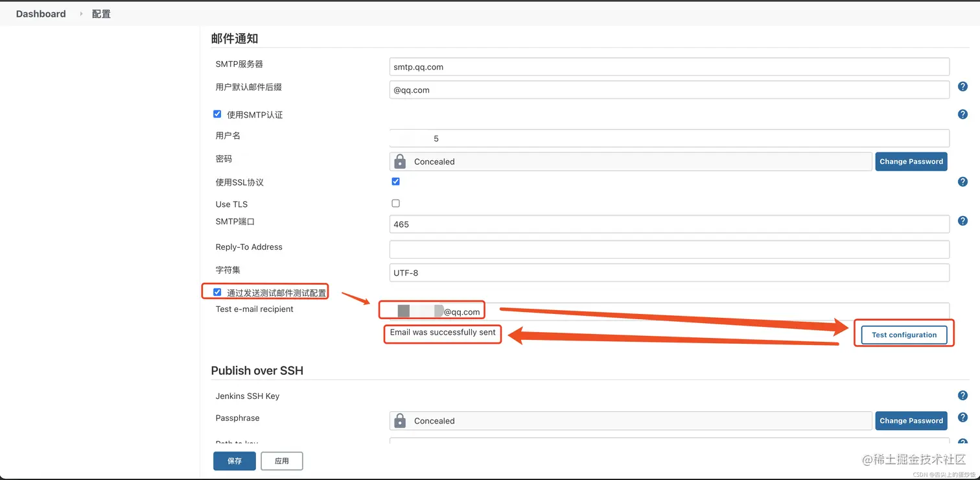Open help for the SMTP port field
The image size is (980, 480).
click(x=962, y=221)
